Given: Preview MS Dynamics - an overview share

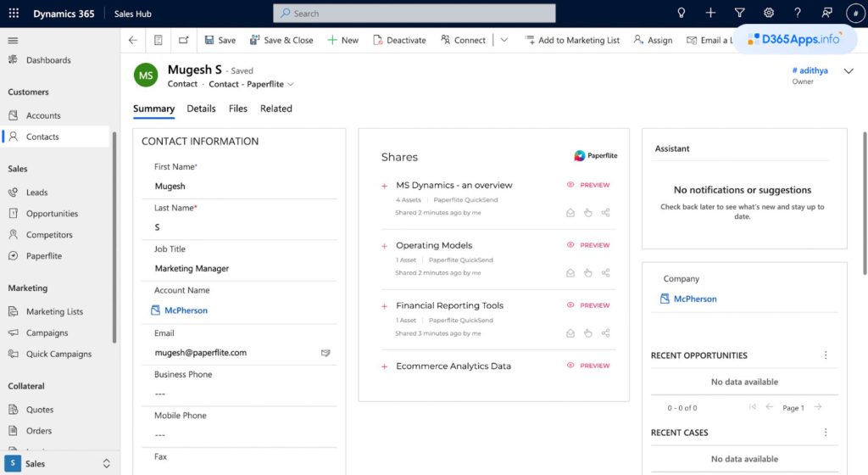Looking at the screenshot, I should pyautogui.click(x=588, y=185).
